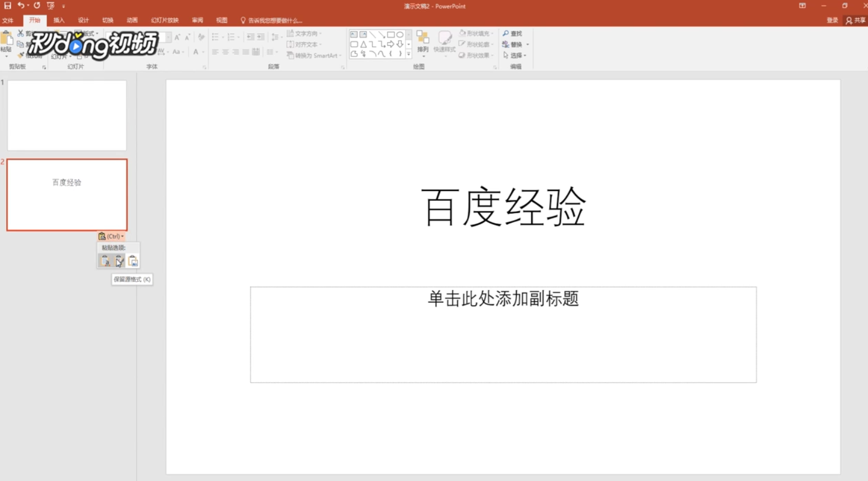Click the scissors cut icon
Image resolution: width=868 pixels, height=481 pixels.
click(20, 33)
